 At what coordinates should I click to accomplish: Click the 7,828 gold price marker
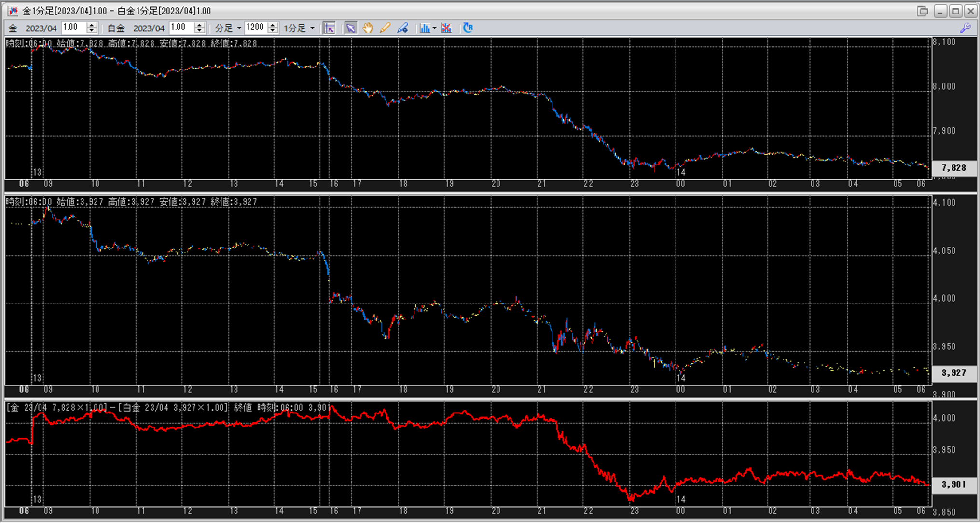point(953,168)
